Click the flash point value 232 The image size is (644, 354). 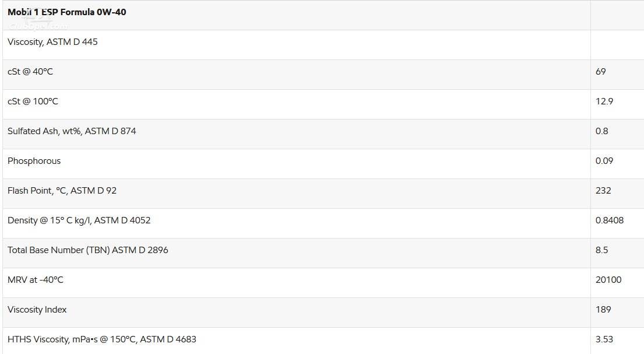coord(603,190)
